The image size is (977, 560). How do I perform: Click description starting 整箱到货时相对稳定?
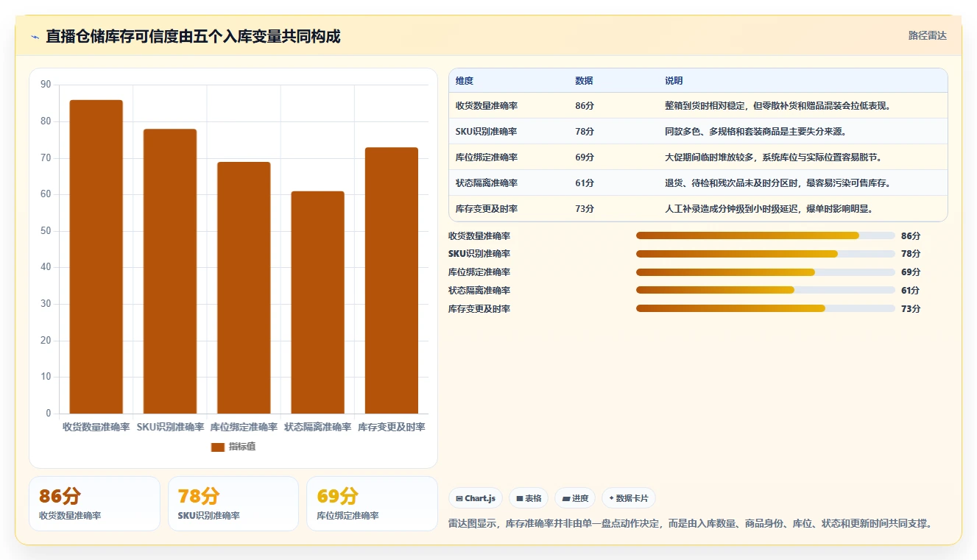point(779,106)
